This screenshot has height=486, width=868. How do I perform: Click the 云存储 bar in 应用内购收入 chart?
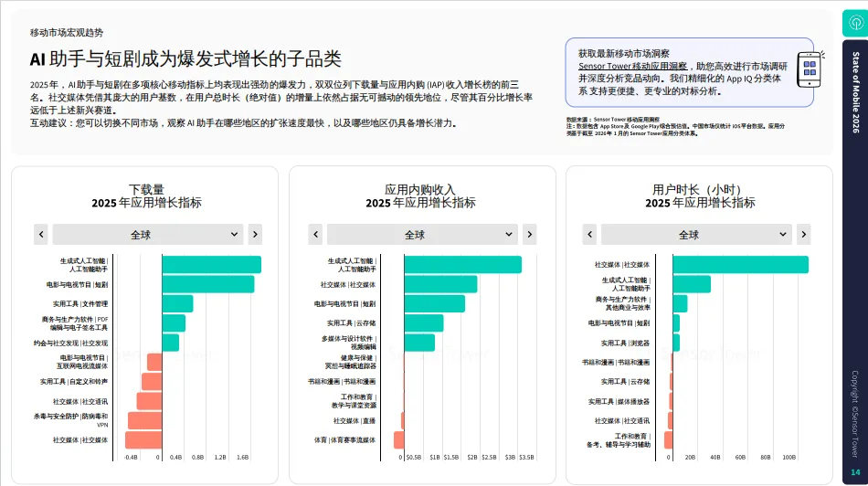tap(423, 323)
